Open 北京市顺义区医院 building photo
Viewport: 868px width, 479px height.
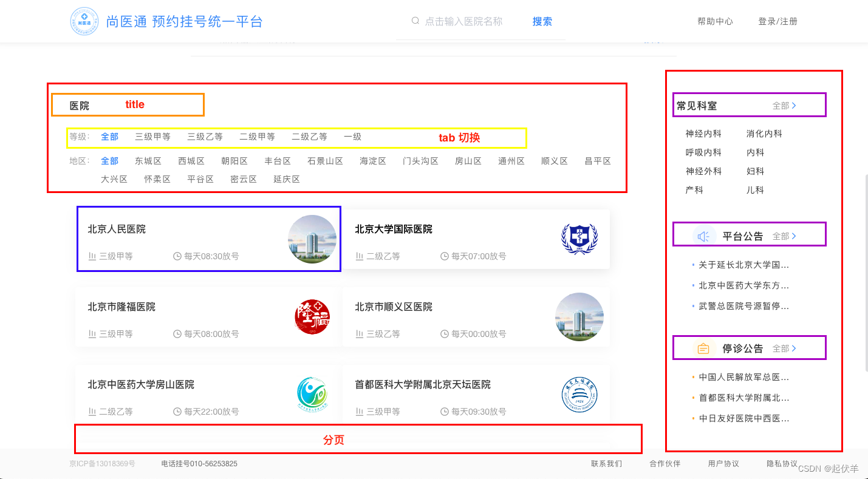pos(579,317)
